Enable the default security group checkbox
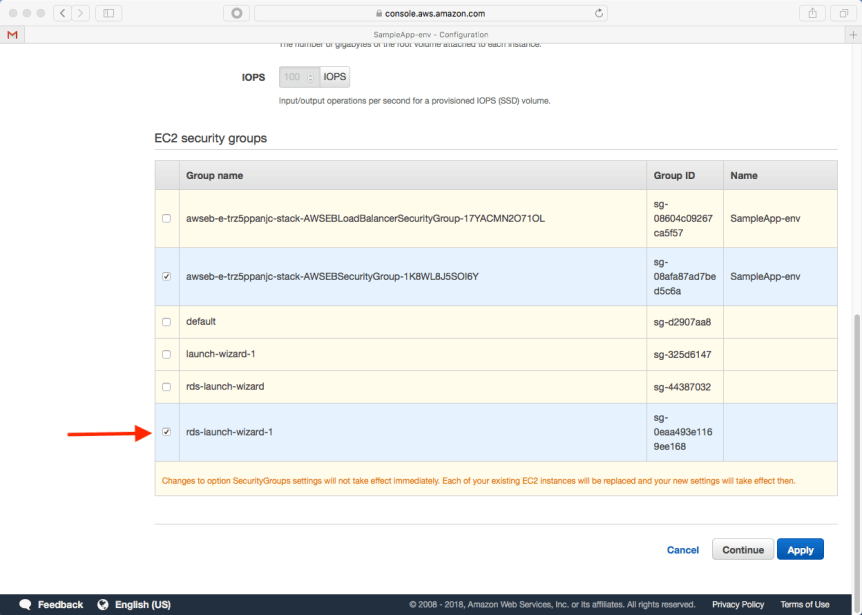Image resolution: width=862 pixels, height=615 pixels. [166, 322]
